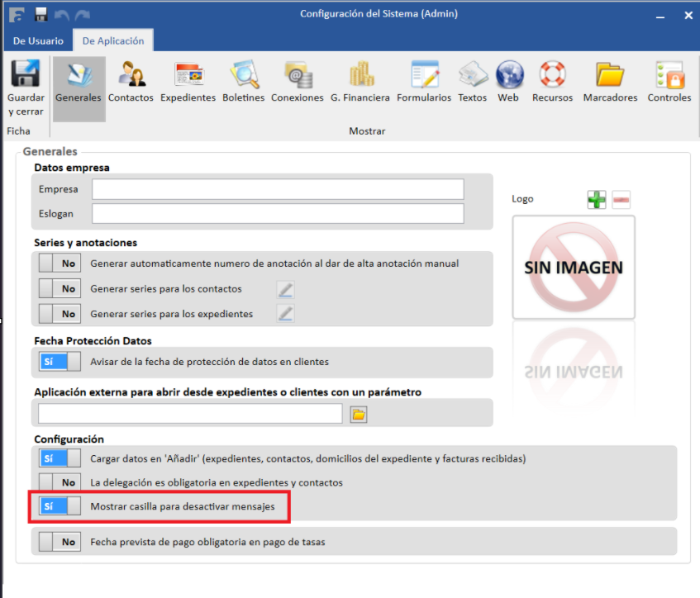Switch to the De Usuario tab
Viewport: 700px width, 598px height.
click(x=38, y=40)
